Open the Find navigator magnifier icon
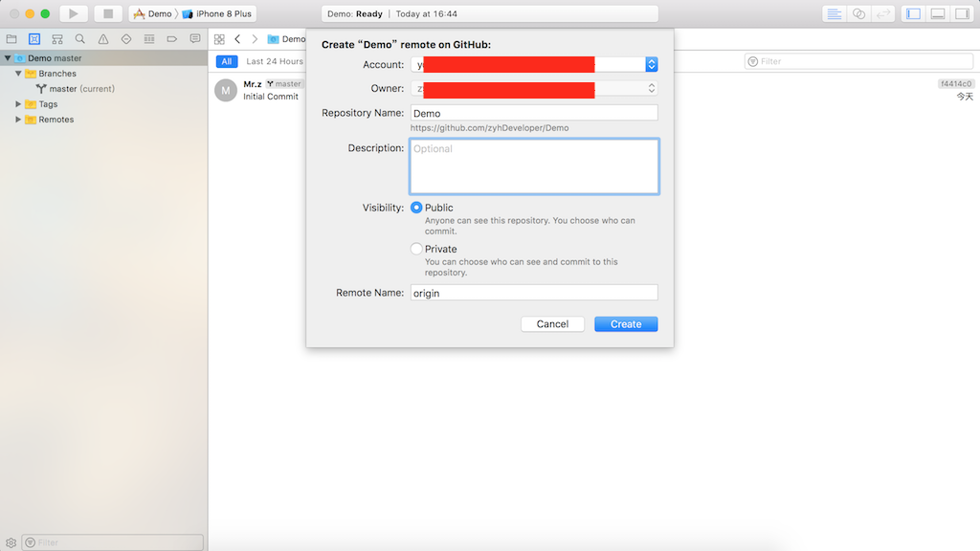The image size is (980, 551). [80, 38]
